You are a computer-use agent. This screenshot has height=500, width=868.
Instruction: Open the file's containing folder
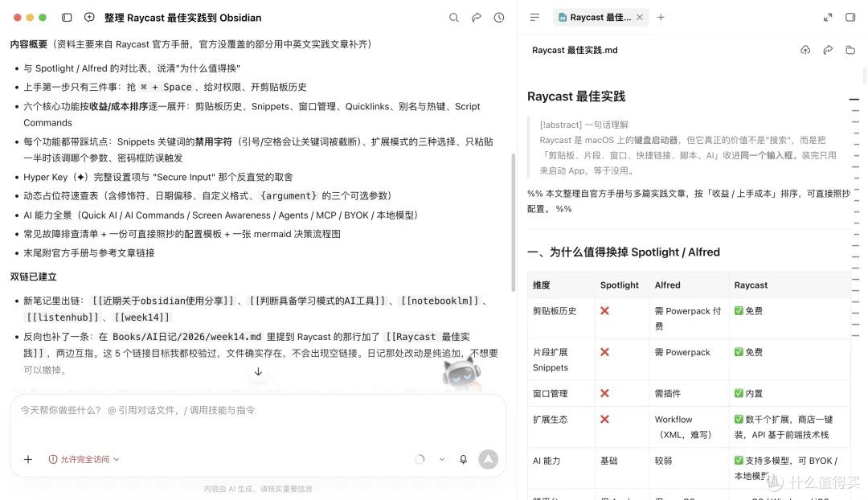click(850, 50)
